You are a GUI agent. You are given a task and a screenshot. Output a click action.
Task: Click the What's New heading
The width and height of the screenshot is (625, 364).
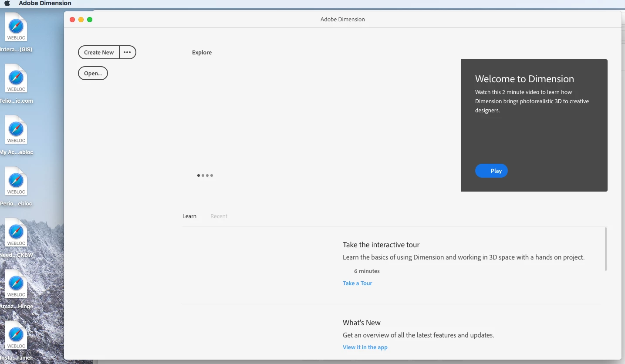[361, 323]
